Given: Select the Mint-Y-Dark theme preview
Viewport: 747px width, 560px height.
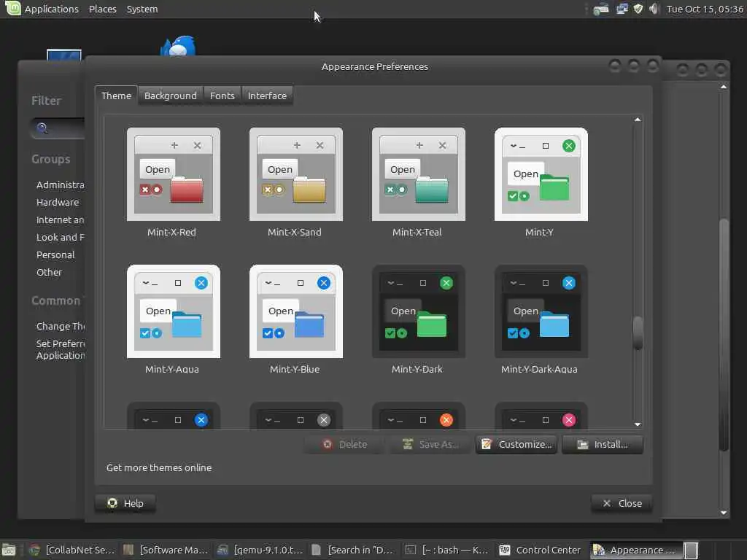Looking at the screenshot, I should point(418,311).
